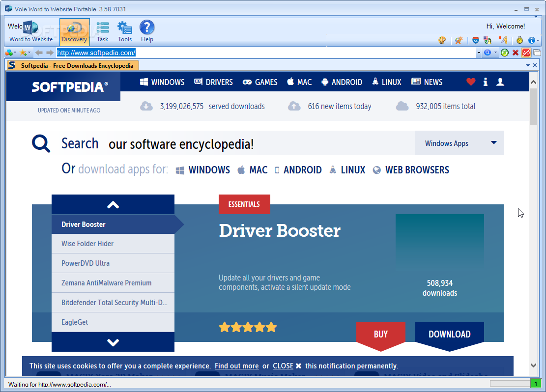Select the Softpedia - Free Downloads Encyclopedia tab

click(x=73, y=65)
